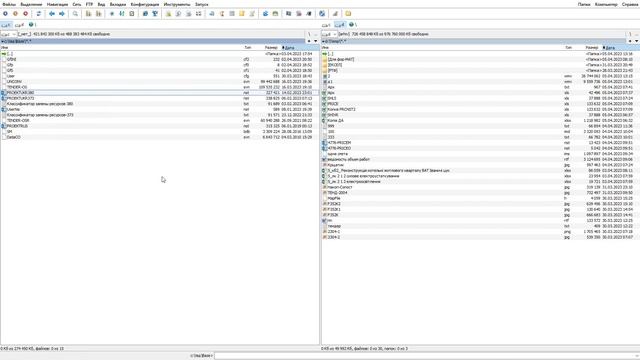Select User cfg file in left panel
Screen dimensions: 640x360
pos(160,76)
